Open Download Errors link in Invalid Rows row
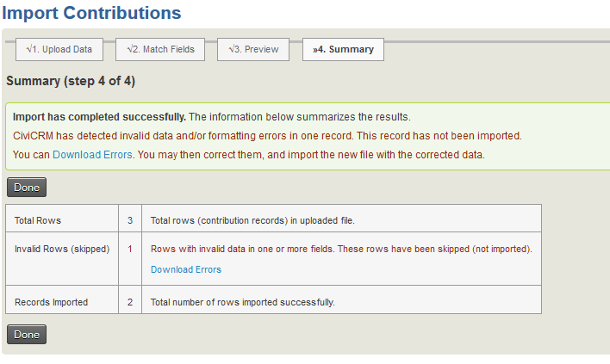The image size is (610, 364). tap(186, 269)
